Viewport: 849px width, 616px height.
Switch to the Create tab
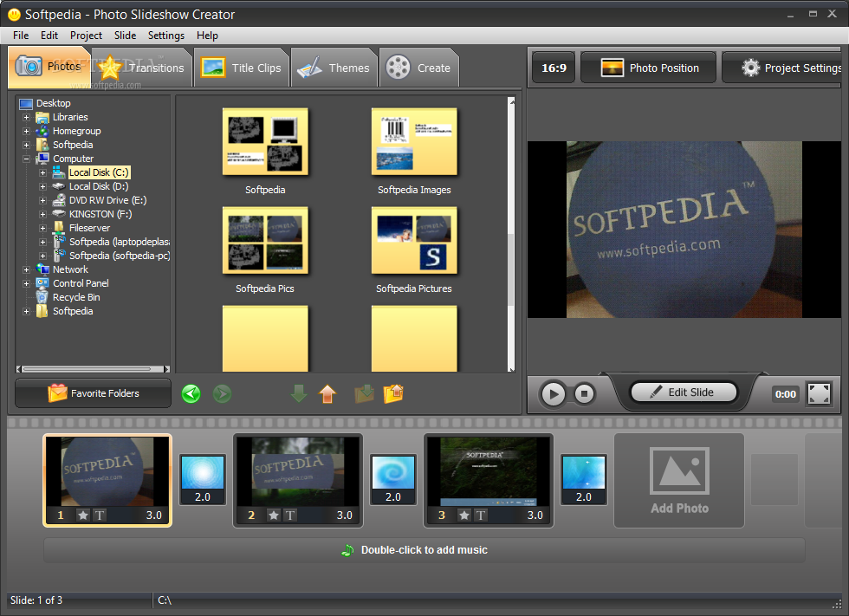pos(418,68)
